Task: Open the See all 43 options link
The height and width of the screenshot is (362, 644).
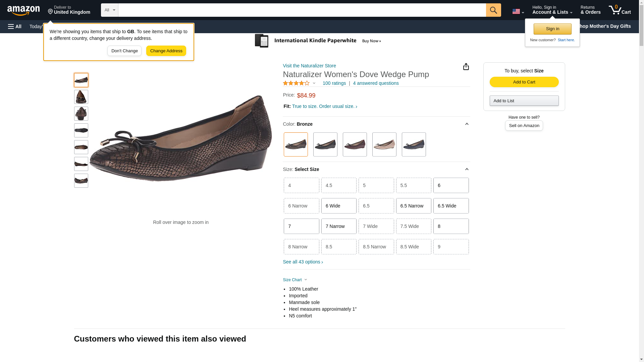Action: 303,262
